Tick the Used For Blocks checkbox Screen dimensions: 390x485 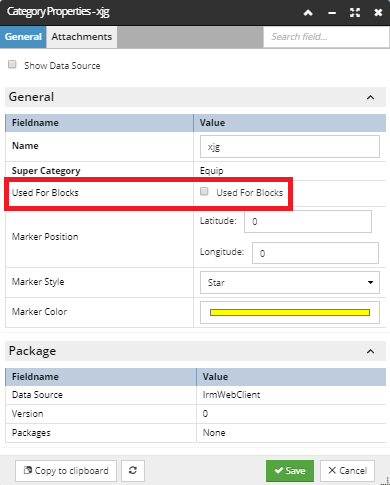click(204, 191)
